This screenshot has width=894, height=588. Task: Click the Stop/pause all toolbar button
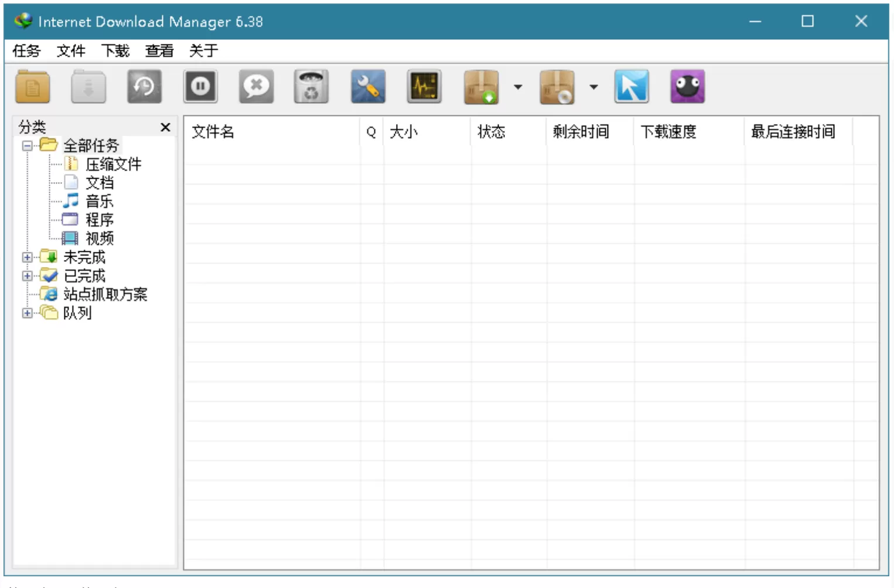coord(200,87)
